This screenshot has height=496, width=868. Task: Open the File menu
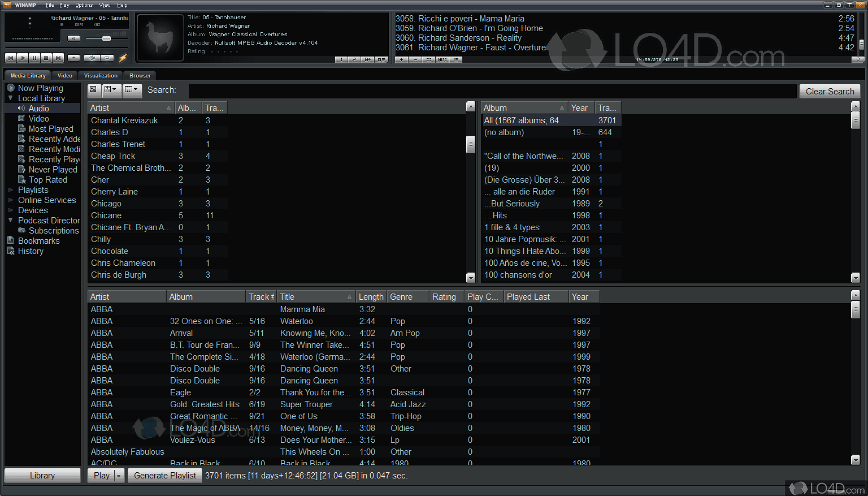click(x=50, y=5)
